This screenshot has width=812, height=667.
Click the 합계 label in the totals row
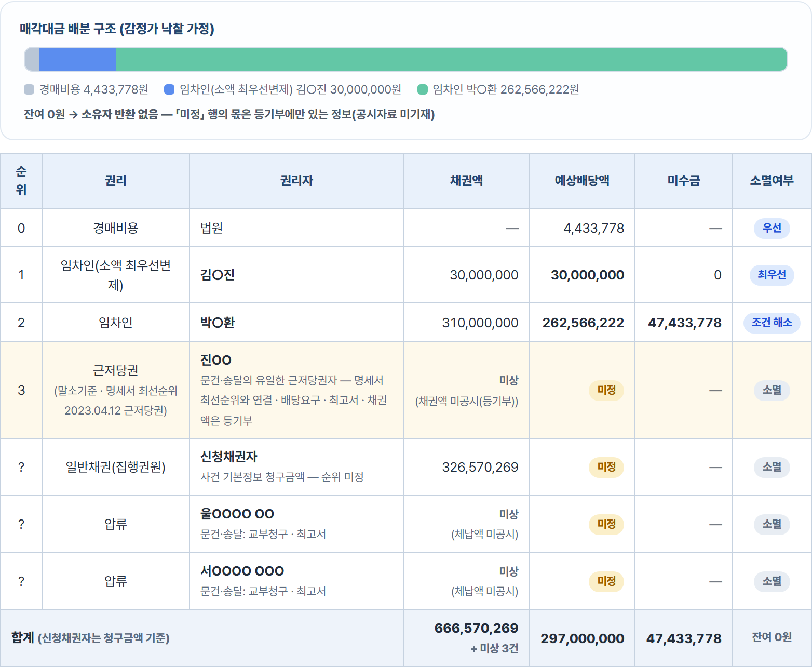pos(23,638)
